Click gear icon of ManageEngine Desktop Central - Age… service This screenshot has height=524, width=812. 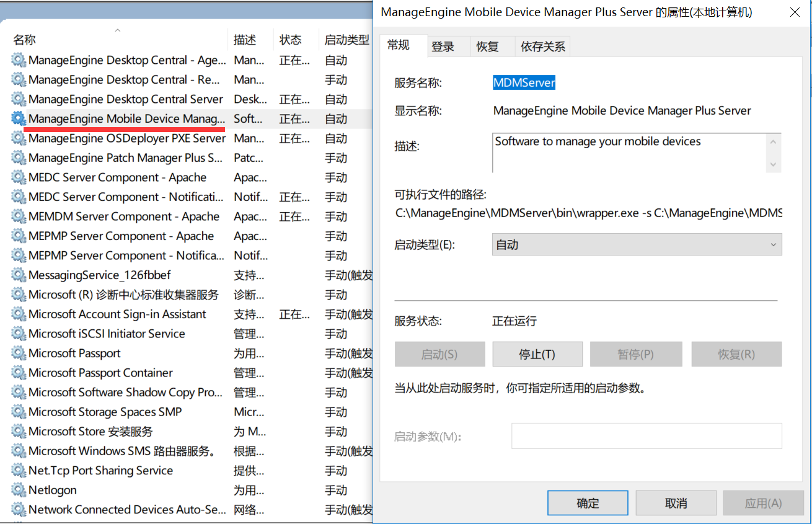click(x=19, y=60)
